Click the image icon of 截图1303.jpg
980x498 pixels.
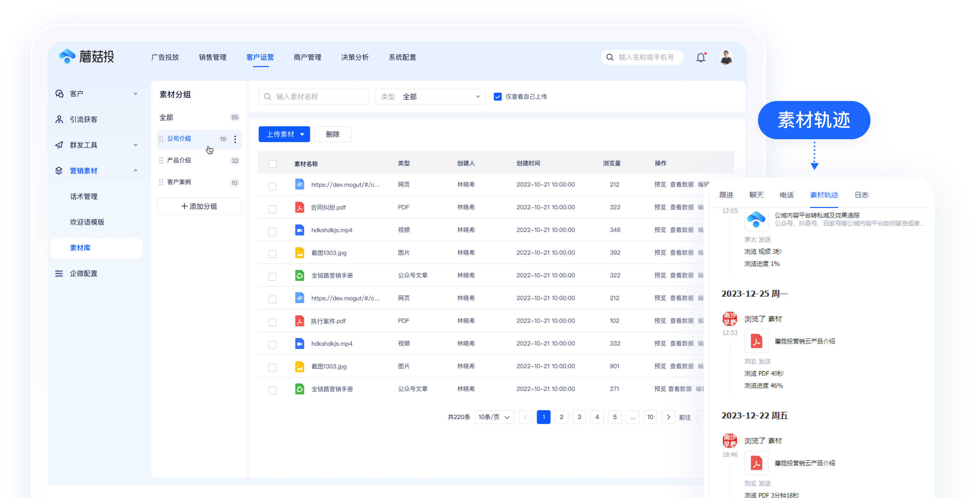[300, 252]
